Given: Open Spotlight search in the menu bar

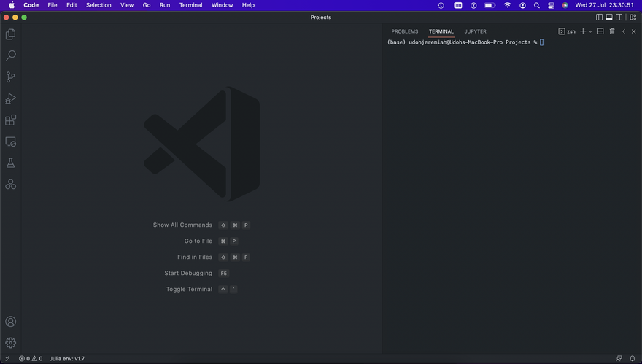Looking at the screenshot, I should point(537,5).
